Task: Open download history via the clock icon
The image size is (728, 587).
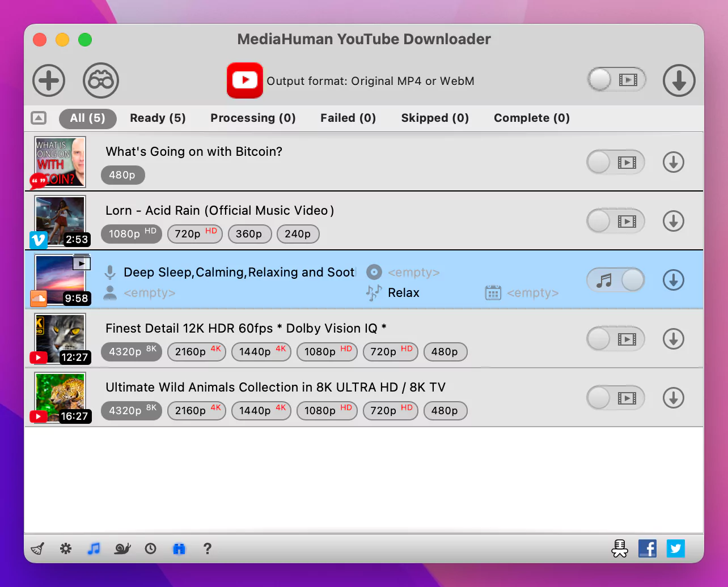Action: pyautogui.click(x=150, y=548)
